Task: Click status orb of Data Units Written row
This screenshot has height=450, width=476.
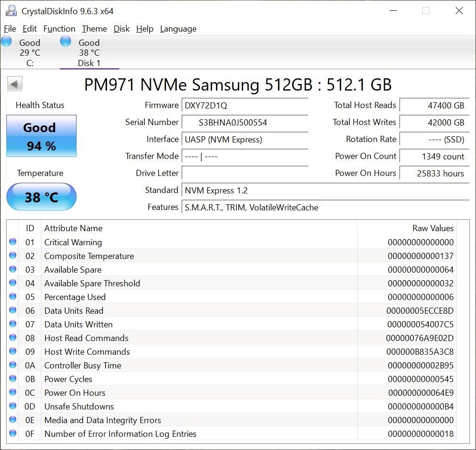Action: [13, 324]
